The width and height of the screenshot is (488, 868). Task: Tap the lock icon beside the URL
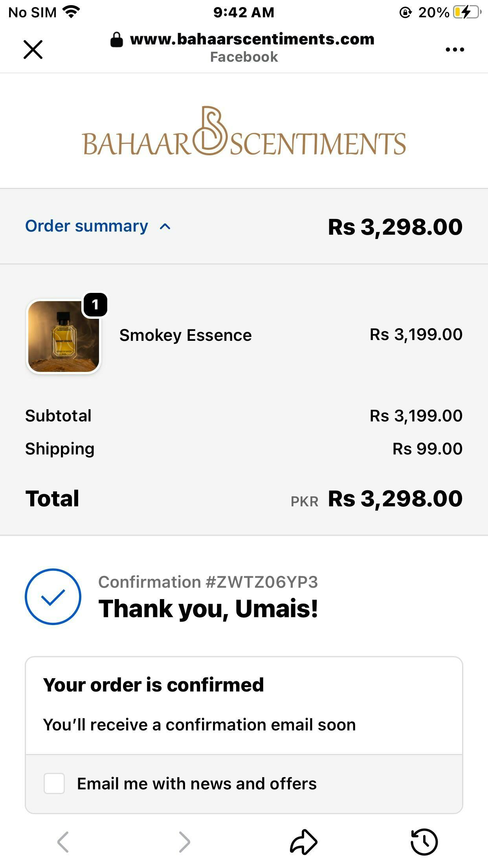coord(116,39)
